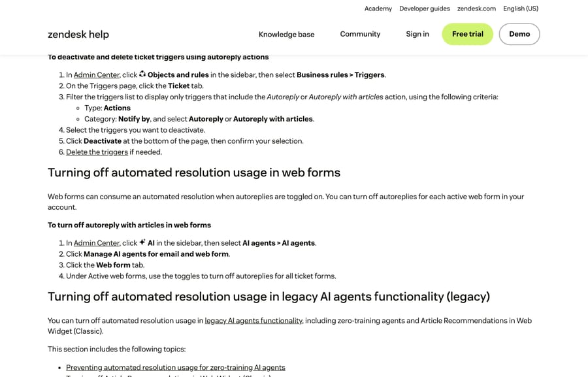Click step 'Under Active web forms, use the toggles'
Screen dimensions: 588x377
click(201, 276)
